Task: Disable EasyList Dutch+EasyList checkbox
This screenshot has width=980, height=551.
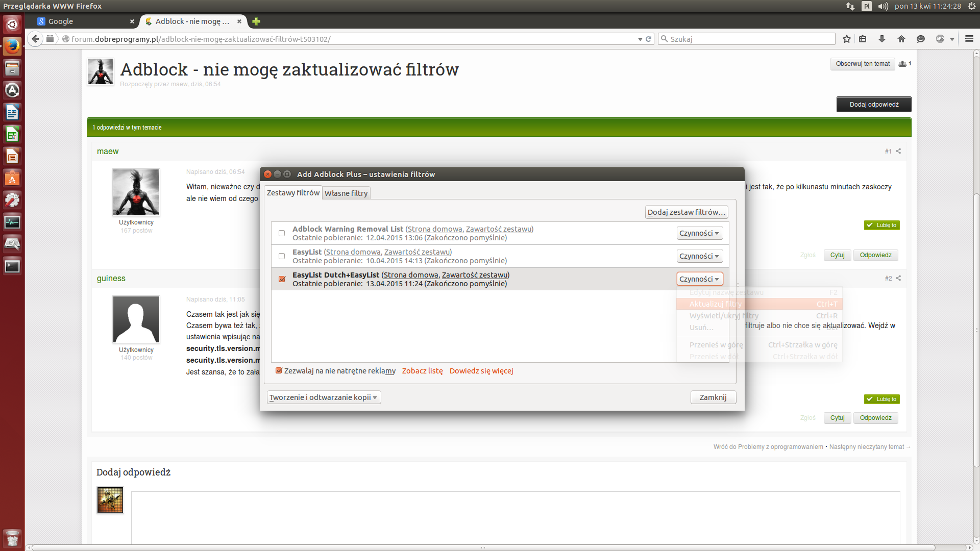Action: (x=282, y=279)
